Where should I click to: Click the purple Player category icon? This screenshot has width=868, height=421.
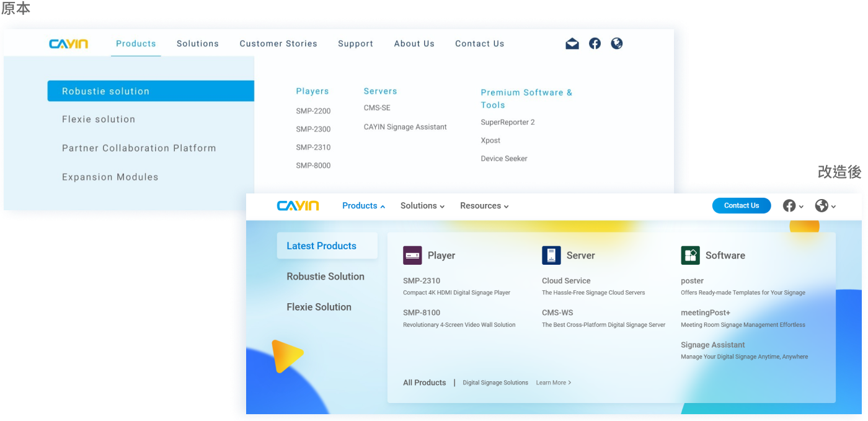coord(412,255)
